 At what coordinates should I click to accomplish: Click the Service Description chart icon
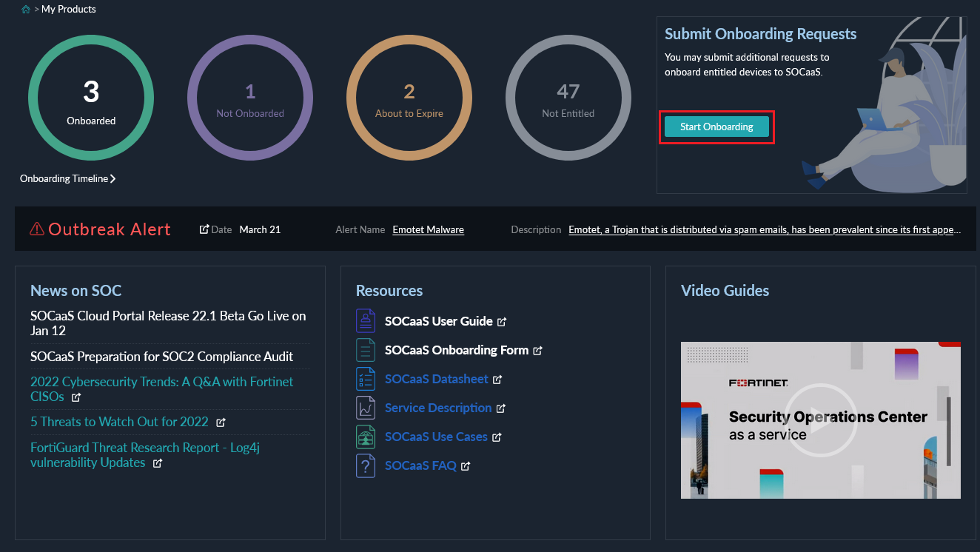(x=366, y=407)
